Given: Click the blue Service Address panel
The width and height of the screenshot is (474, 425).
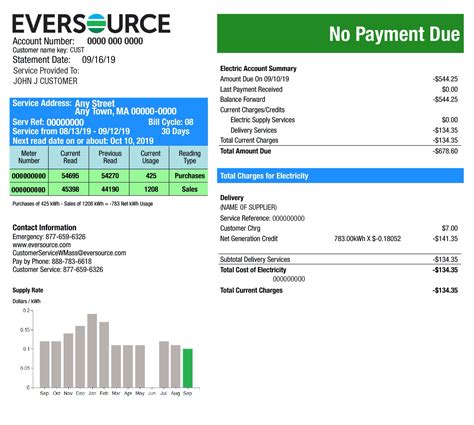Looking at the screenshot, I should [109, 122].
